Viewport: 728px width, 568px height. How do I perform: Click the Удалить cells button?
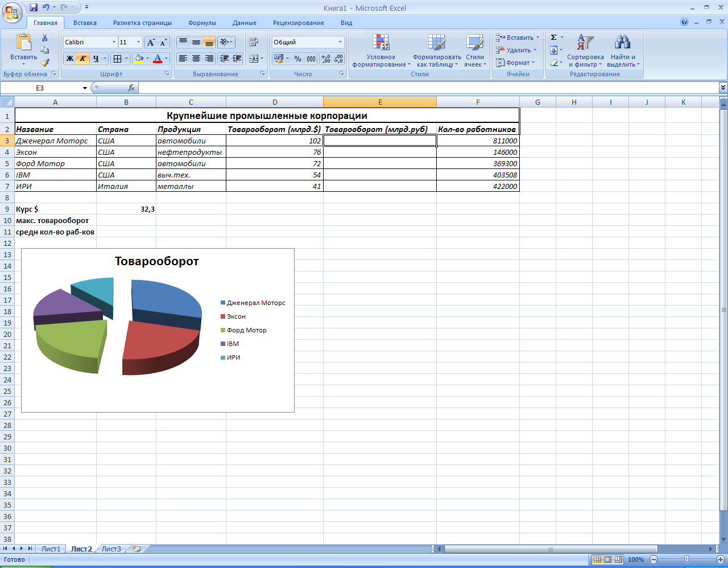516,50
